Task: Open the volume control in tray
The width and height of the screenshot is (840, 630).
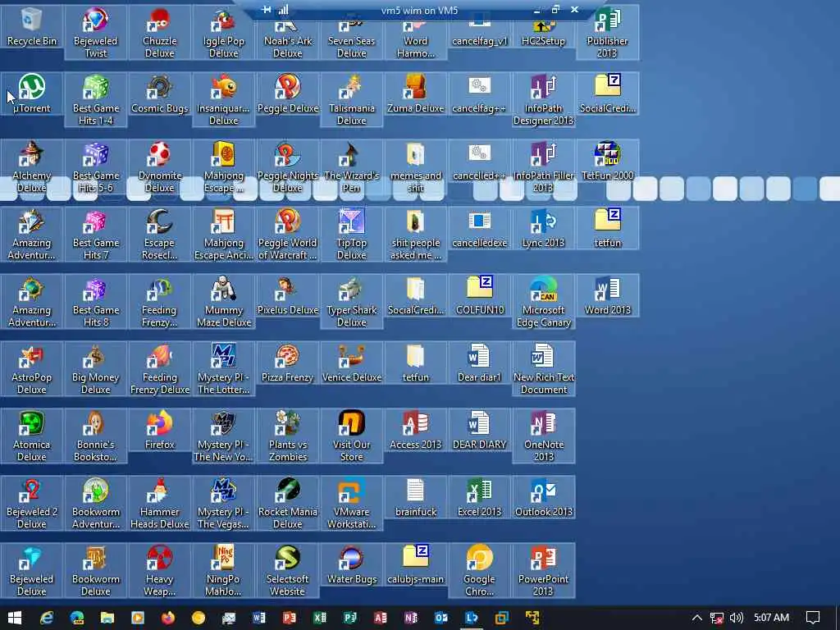Action: tap(737, 618)
